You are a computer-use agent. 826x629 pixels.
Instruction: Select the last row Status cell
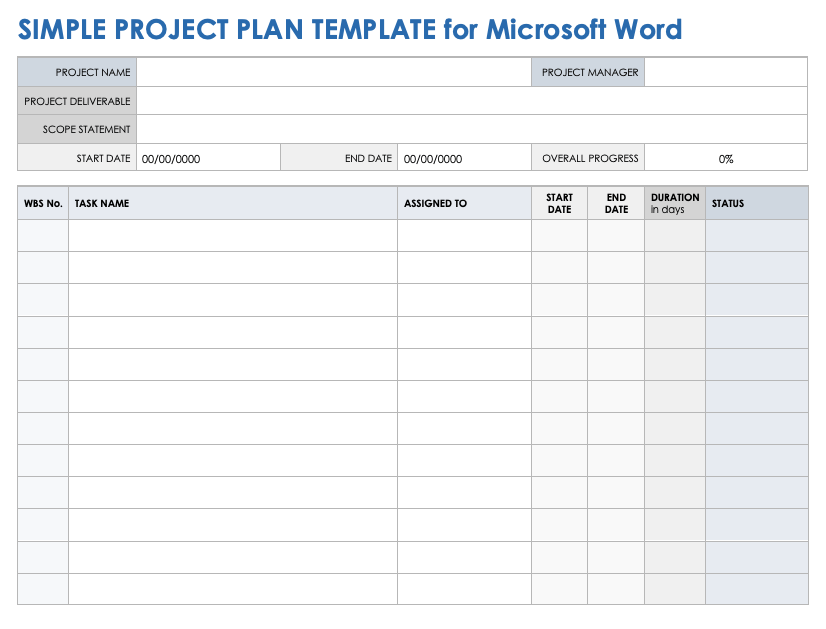click(x=757, y=589)
